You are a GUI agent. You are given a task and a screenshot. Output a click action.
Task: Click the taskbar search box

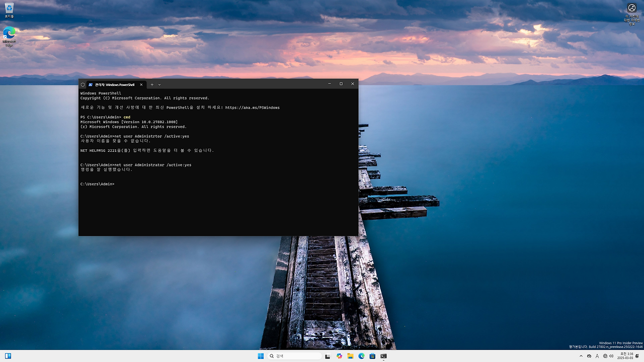coord(295,356)
